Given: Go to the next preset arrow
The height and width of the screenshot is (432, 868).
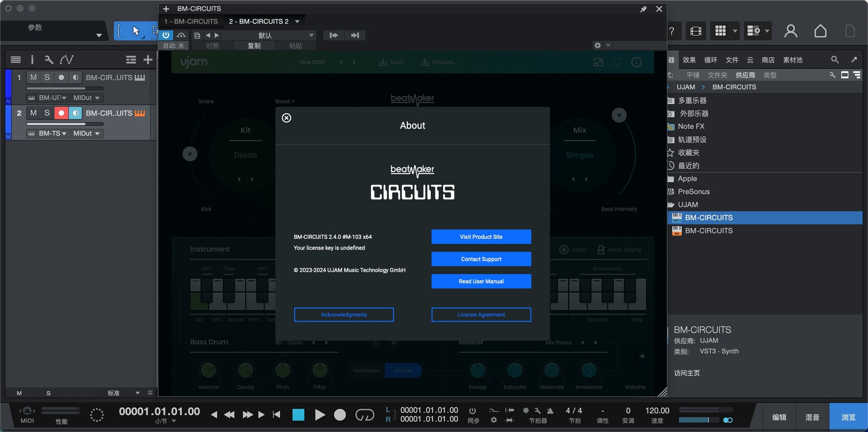Looking at the screenshot, I should tap(217, 35).
